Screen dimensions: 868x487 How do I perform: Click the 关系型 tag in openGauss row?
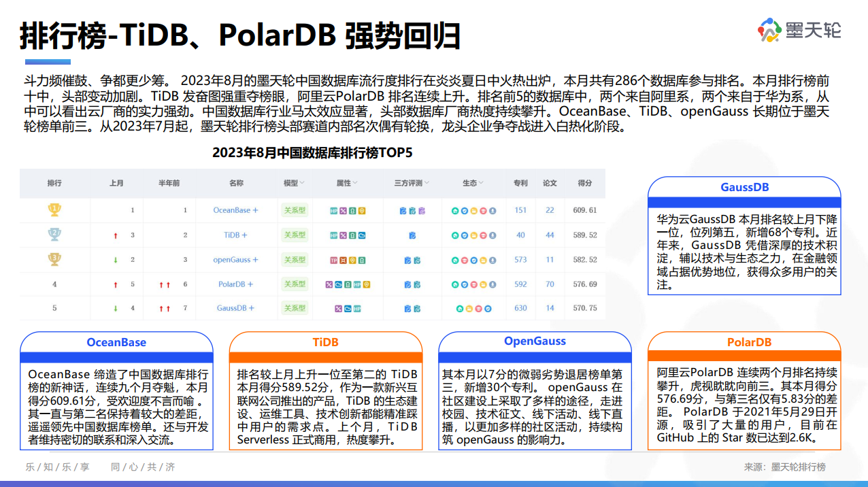pyautogui.click(x=295, y=260)
